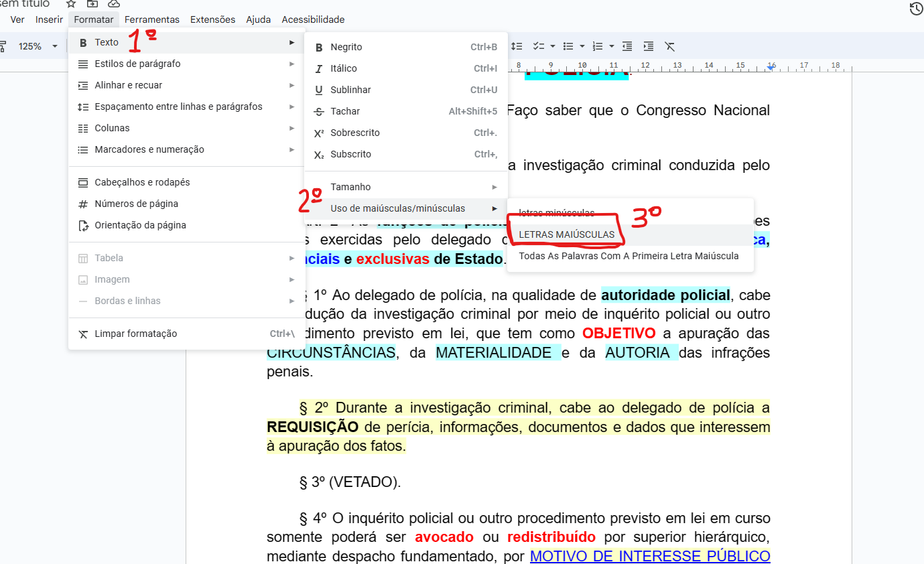Choose Todas As Palavras title case option
This screenshot has width=924, height=564.
pos(631,256)
